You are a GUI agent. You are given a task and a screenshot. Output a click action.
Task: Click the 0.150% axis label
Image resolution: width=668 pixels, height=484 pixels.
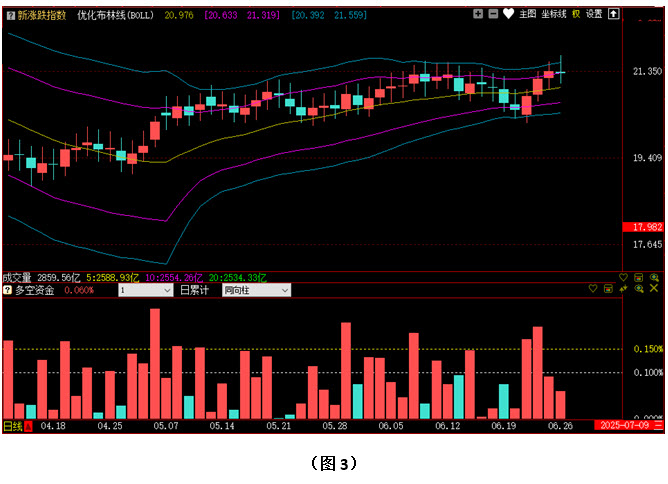point(648,349)
